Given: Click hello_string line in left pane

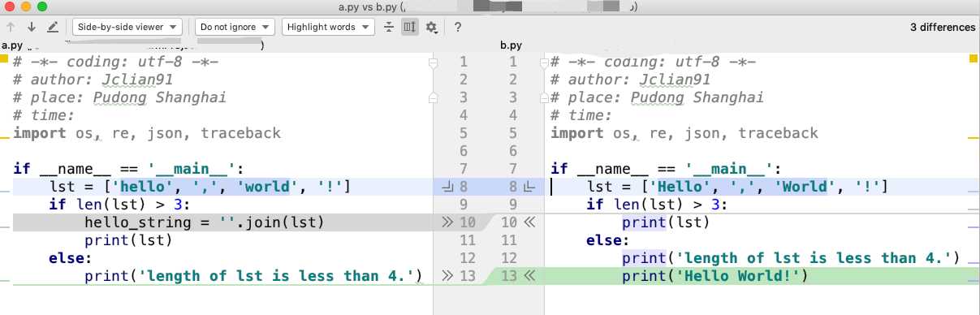Looking at the screenshot, I should [205, 222].
